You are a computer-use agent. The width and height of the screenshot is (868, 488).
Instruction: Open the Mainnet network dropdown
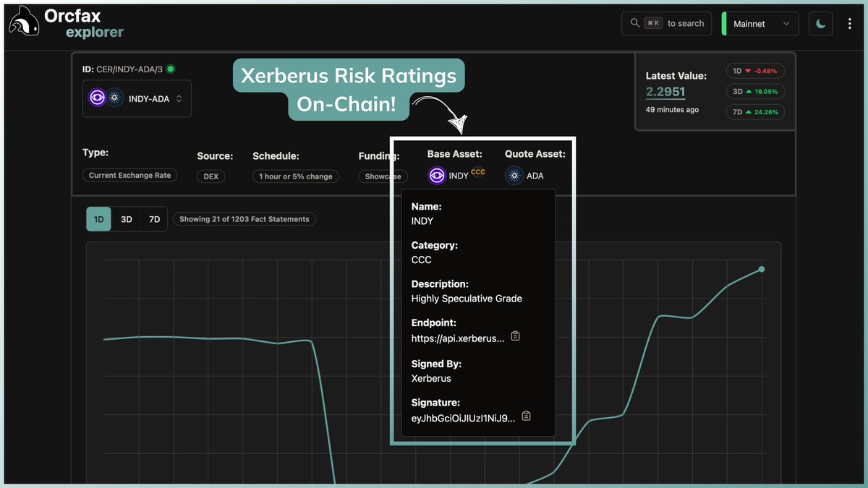(760, 23)
